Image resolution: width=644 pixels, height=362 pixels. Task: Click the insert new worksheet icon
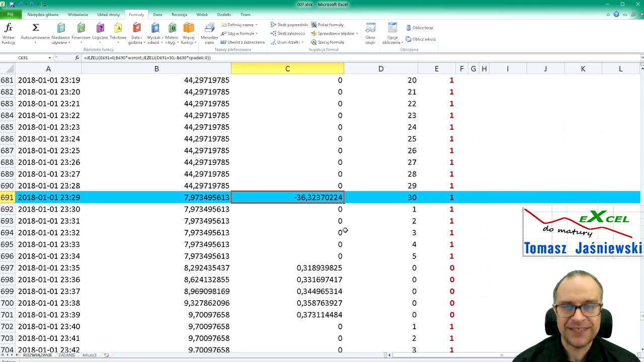click(106, 355)
